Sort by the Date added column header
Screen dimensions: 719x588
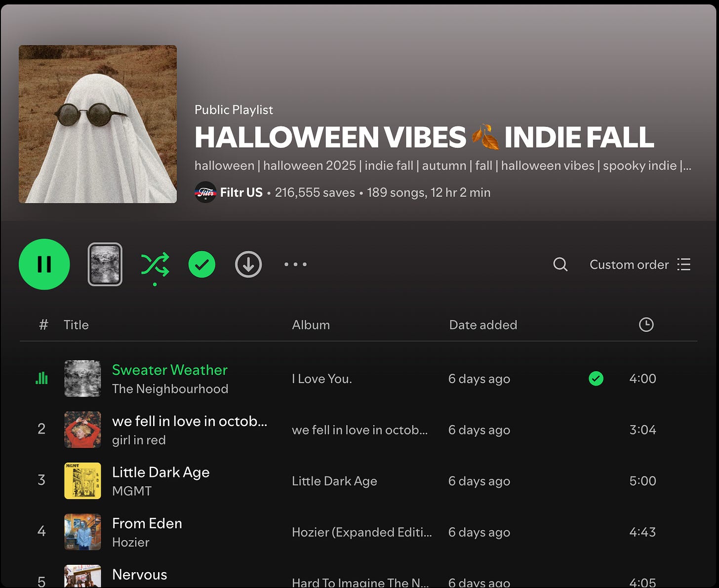click(483, 325)
